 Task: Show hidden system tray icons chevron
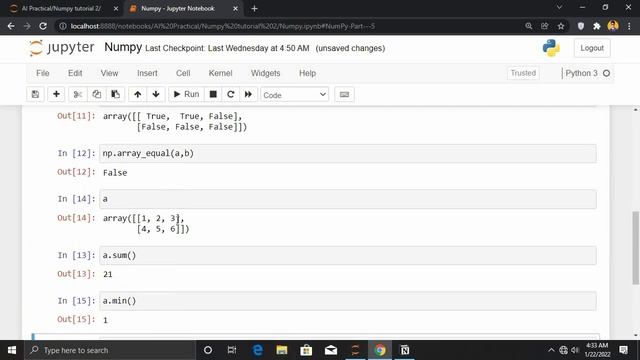click(551, 350)
